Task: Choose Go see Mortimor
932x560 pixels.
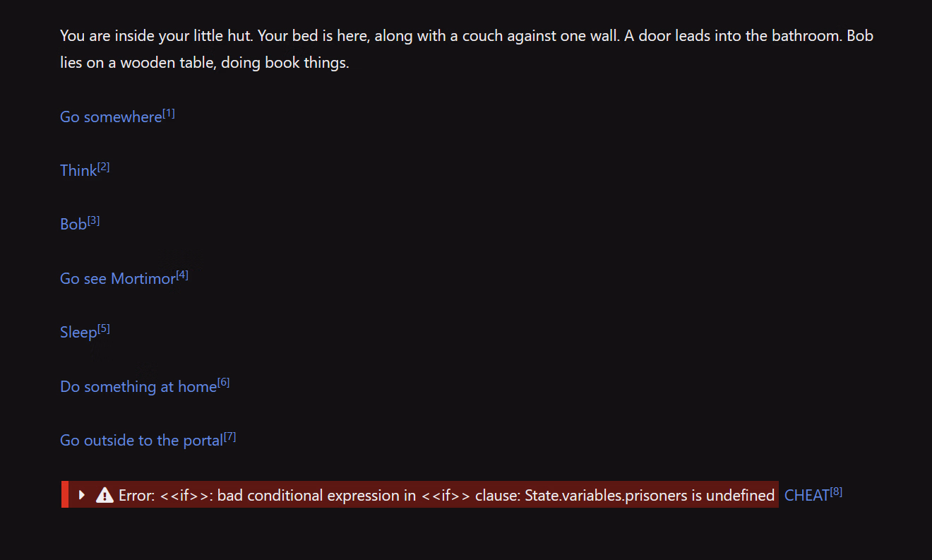Action: (x=117, y=279)
